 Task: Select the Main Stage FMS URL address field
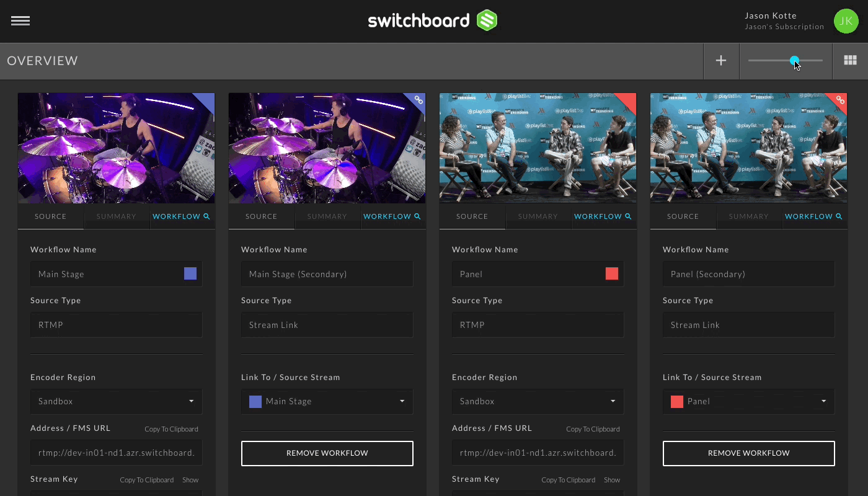click(117, 453)
